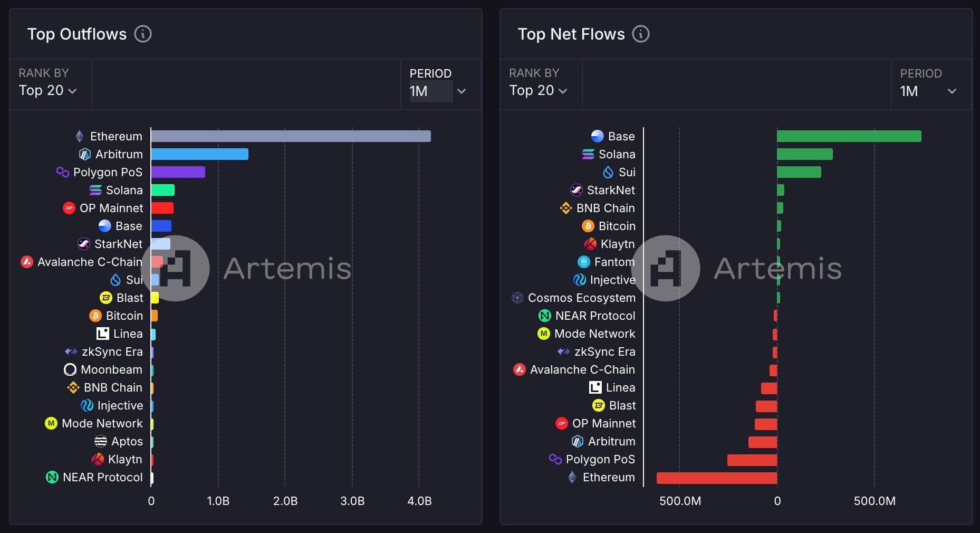Click the Solana icon in Top Net Flows
The width and height of the screenshot is (980, 533).
(588, 154)
